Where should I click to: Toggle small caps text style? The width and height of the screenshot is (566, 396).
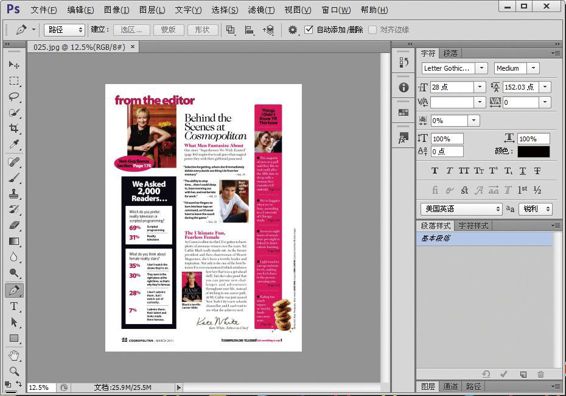(479, 171)
